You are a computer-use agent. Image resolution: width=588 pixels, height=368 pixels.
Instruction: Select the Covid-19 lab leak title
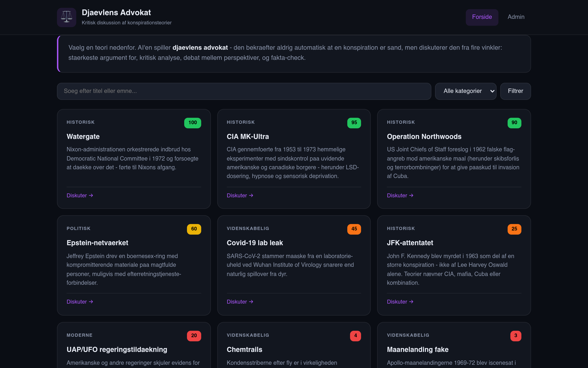point(255,243)
